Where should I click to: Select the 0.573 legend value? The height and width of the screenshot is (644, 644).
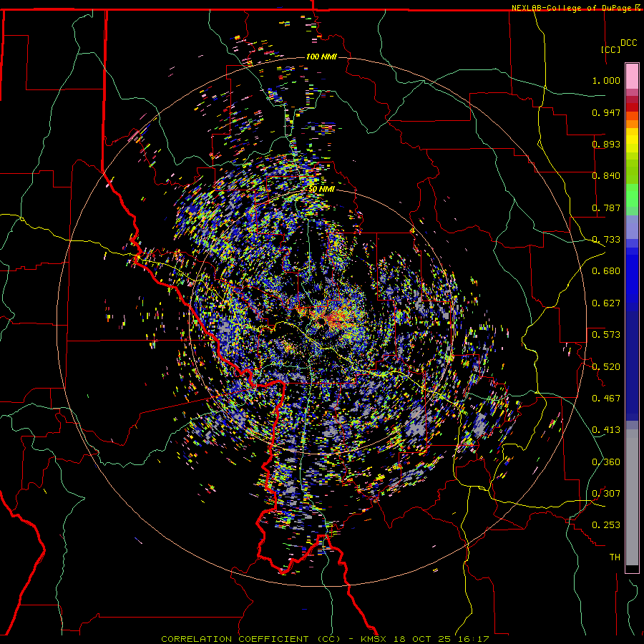tap(606, 335)
